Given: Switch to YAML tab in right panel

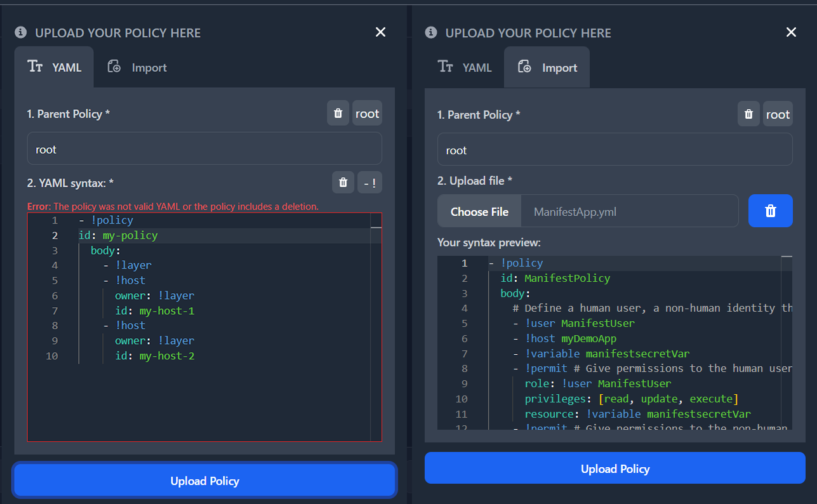Looking at the screenshot, I should [x=465, y=67].
